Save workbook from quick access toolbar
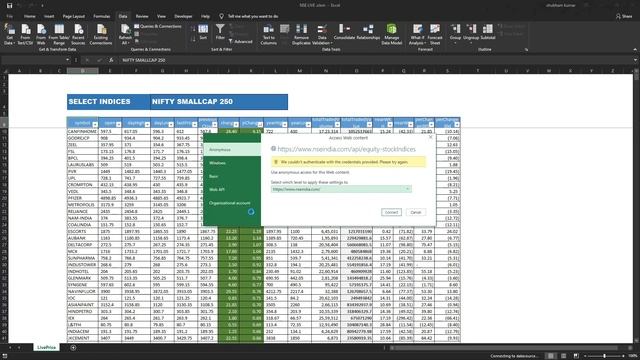Viewport: 640px width, 360px height. 9,5
